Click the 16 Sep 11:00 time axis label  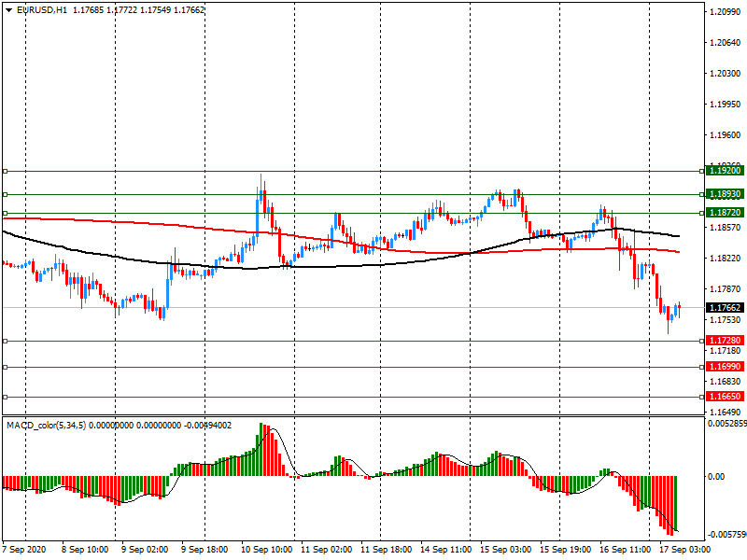pos(625,551)
